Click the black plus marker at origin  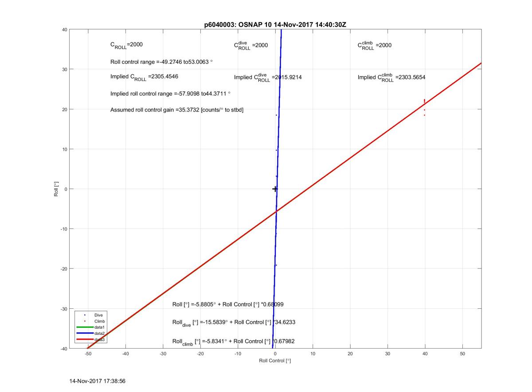(275, 189)
